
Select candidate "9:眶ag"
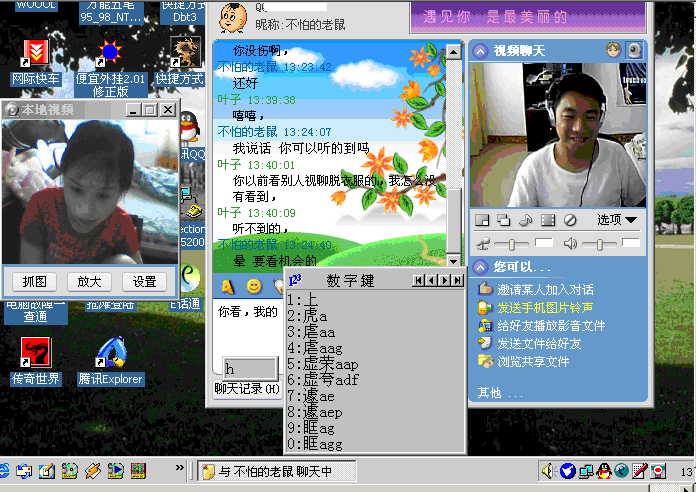[x=311, y=428]
